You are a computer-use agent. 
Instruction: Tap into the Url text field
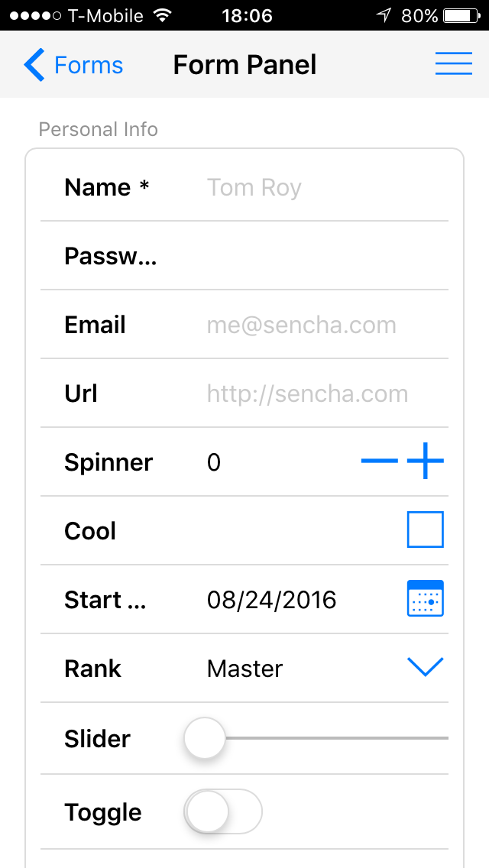pyautogui.click(x=321, y=394)
